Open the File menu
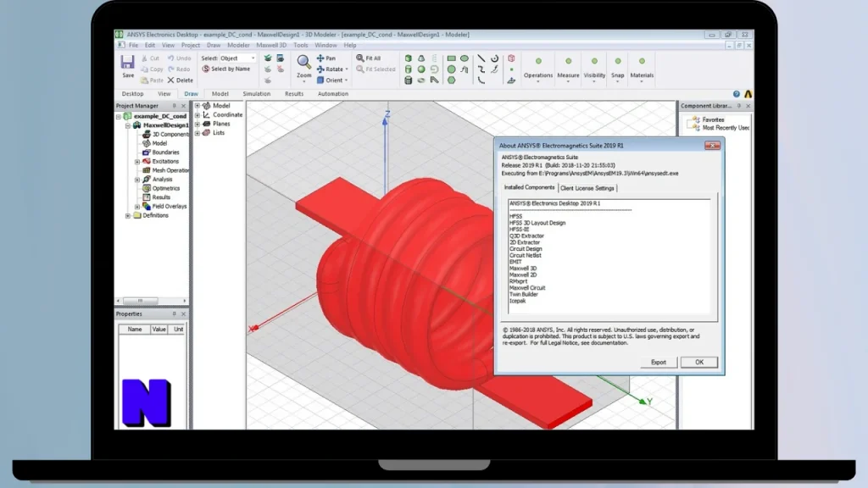Screen dimensions: 868x488 (x=133, y=46)
